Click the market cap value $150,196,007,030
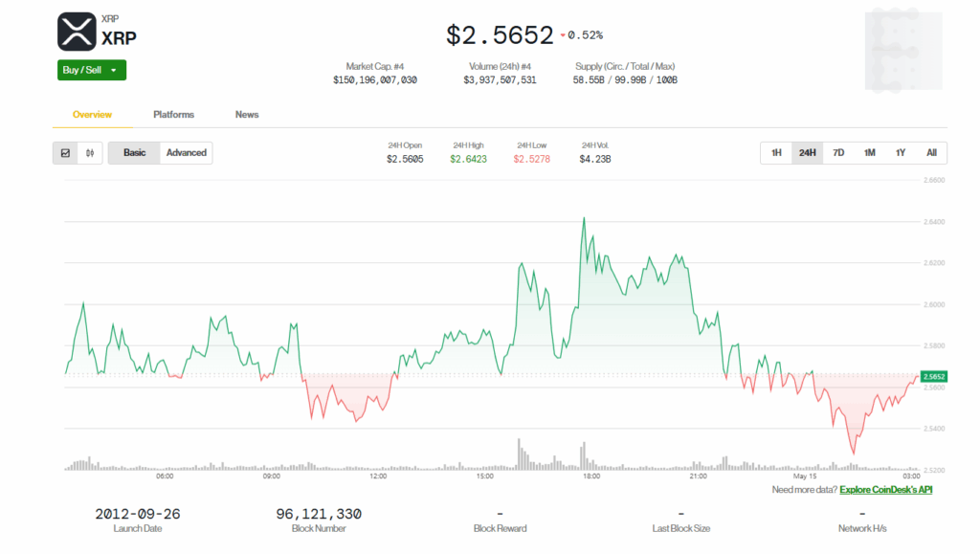The image size is (980, 554). click(x=375, y=80)
